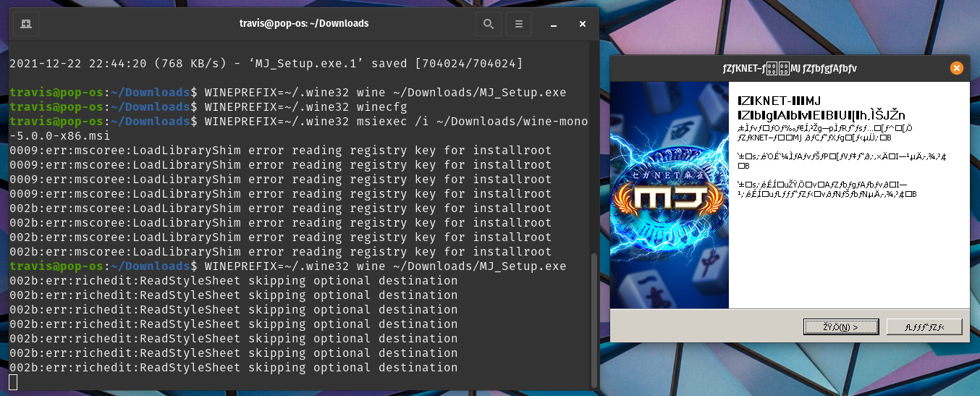
Task: Click the terminal search icon
Action: coord(488,24)
